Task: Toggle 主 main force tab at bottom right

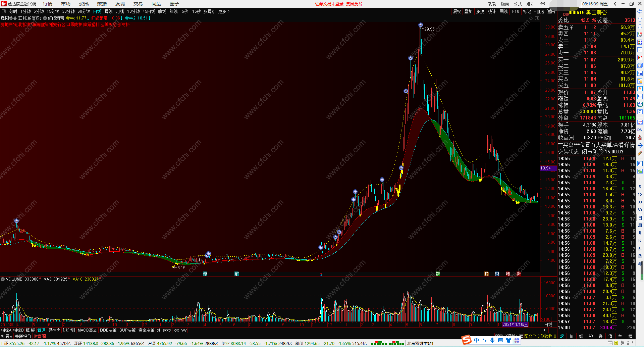Action: [620, 336]
